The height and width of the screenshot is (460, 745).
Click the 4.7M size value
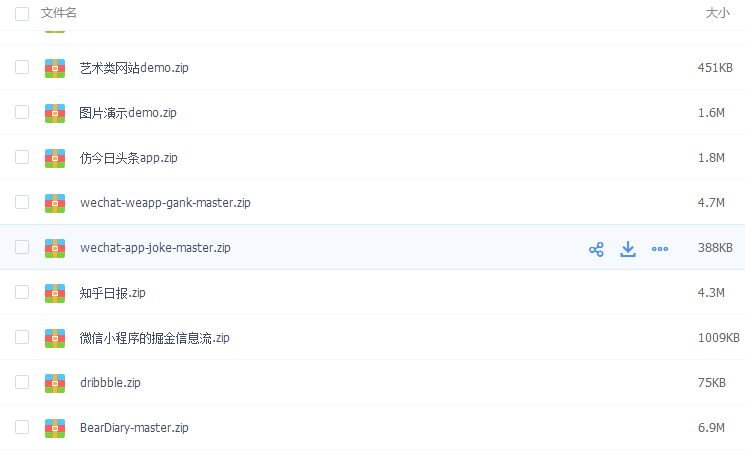(711, 203)
